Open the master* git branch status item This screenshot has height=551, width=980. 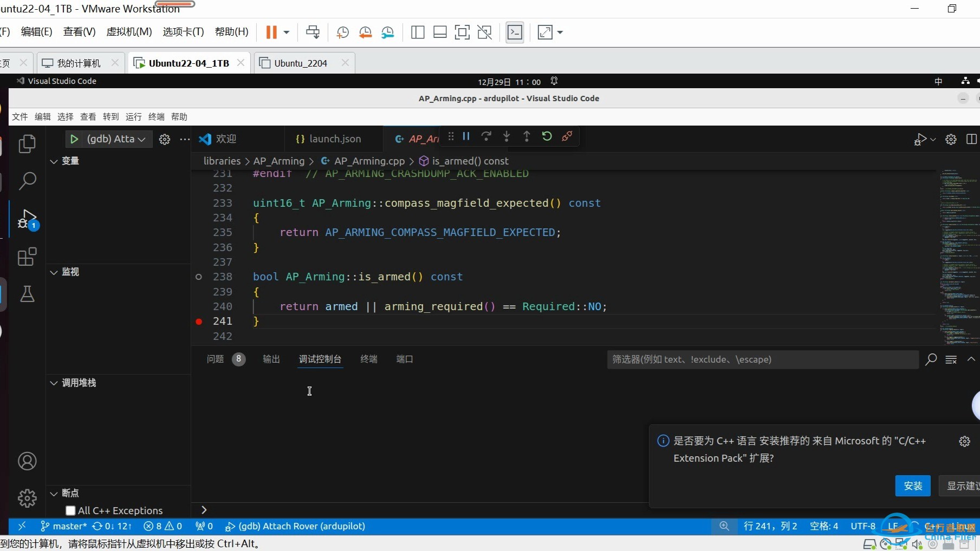[x=63, y=526]
